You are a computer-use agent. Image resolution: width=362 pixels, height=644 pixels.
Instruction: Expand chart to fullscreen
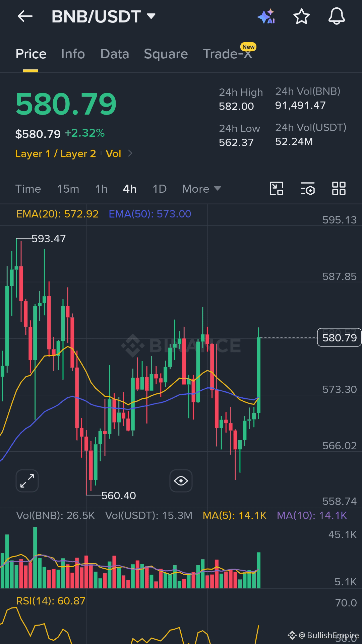pos(27,481)
